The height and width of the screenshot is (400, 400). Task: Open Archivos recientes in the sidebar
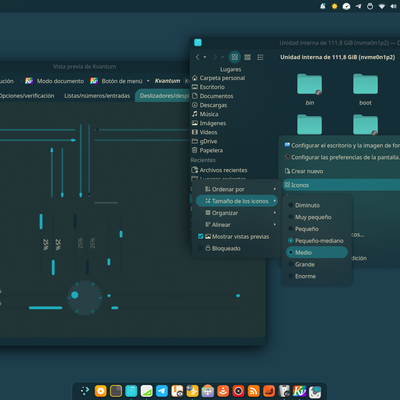(x=219, y=170)
